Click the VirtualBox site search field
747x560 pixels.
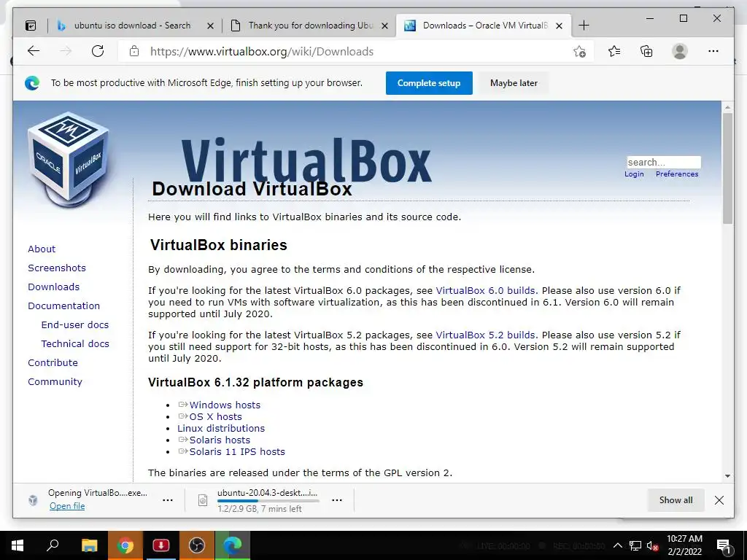[x=664, y=163]
